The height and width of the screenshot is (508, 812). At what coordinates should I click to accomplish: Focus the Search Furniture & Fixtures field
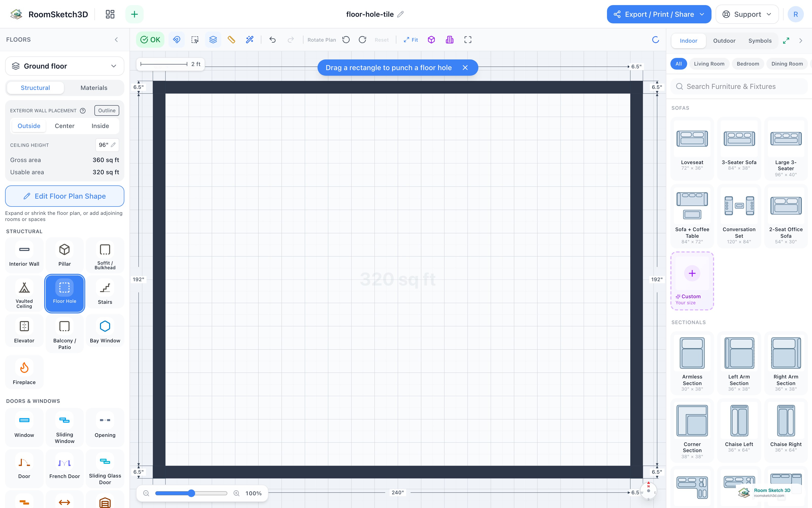(x=739, y=86)
